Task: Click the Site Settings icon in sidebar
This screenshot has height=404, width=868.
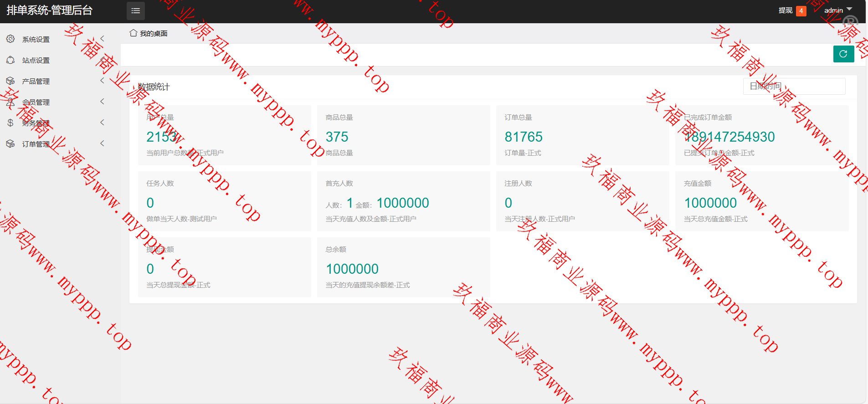Action: tap(10, 60)
